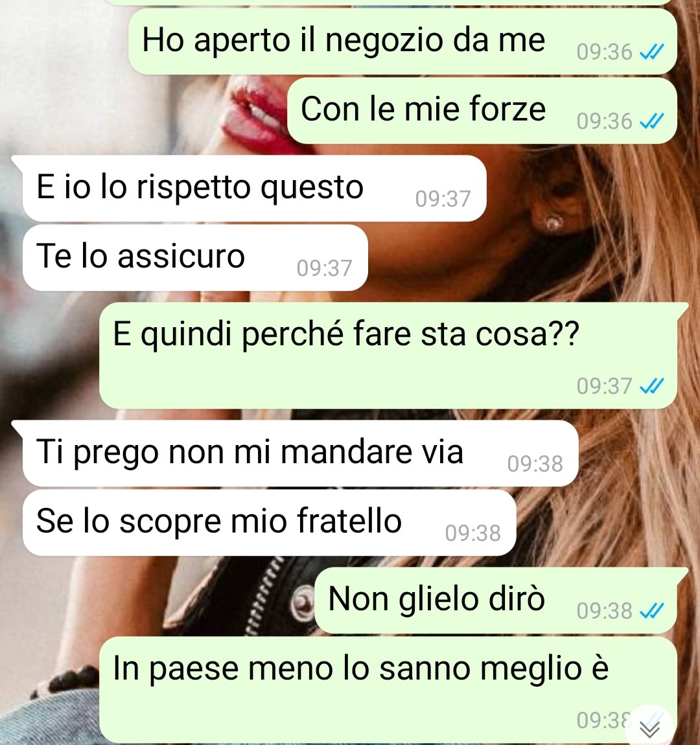Click read receipt ticks on 'Ho aperto il negozio da me'
Screen dimensions: 700x745
pos(651,52)
